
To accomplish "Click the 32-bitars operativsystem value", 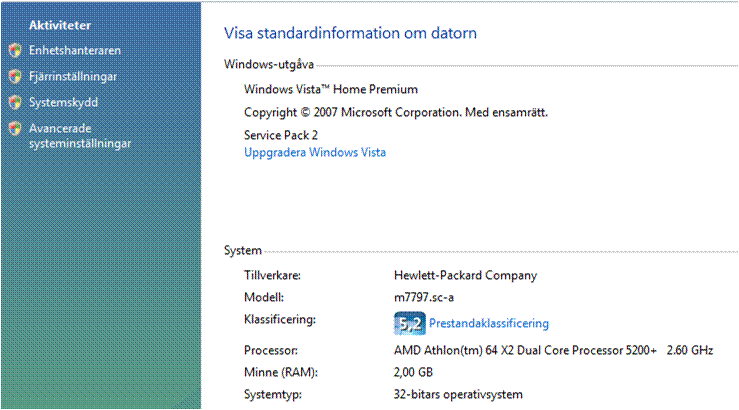I will [x=458, y=394].
